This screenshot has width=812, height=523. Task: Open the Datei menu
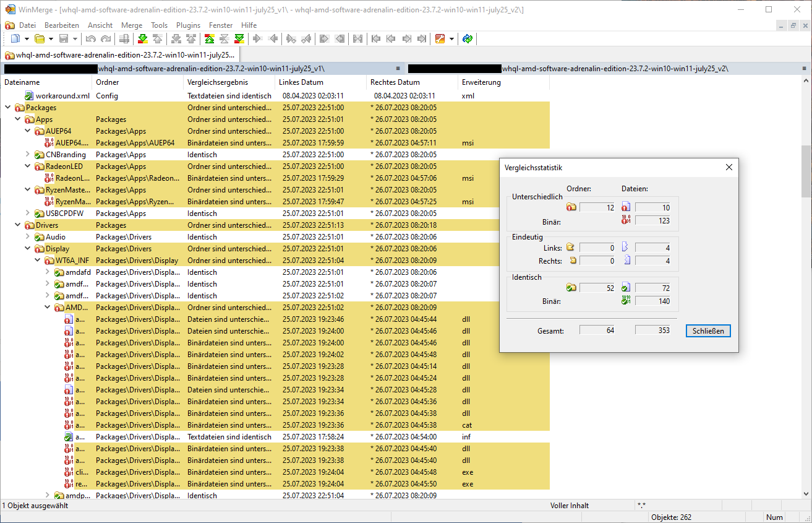point(27,25)
